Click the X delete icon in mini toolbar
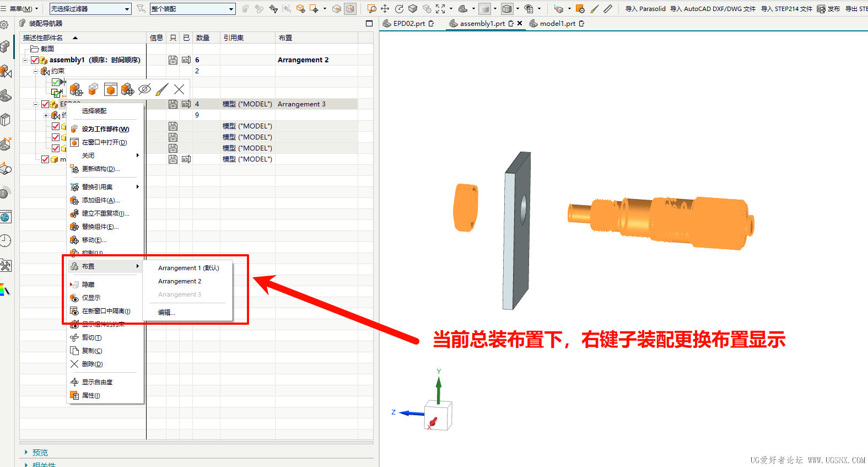This screenshot has width=868, height=467. point(179,89)
